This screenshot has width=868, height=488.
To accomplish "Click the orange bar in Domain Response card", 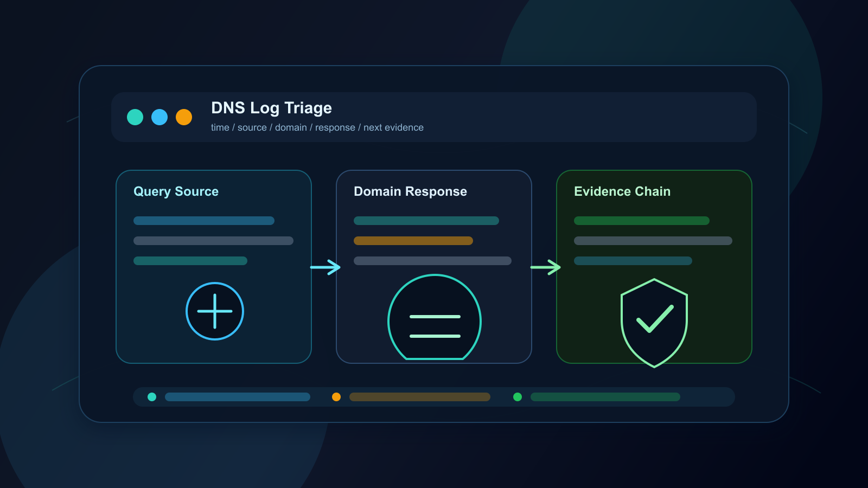I will (x=413, y=241).
